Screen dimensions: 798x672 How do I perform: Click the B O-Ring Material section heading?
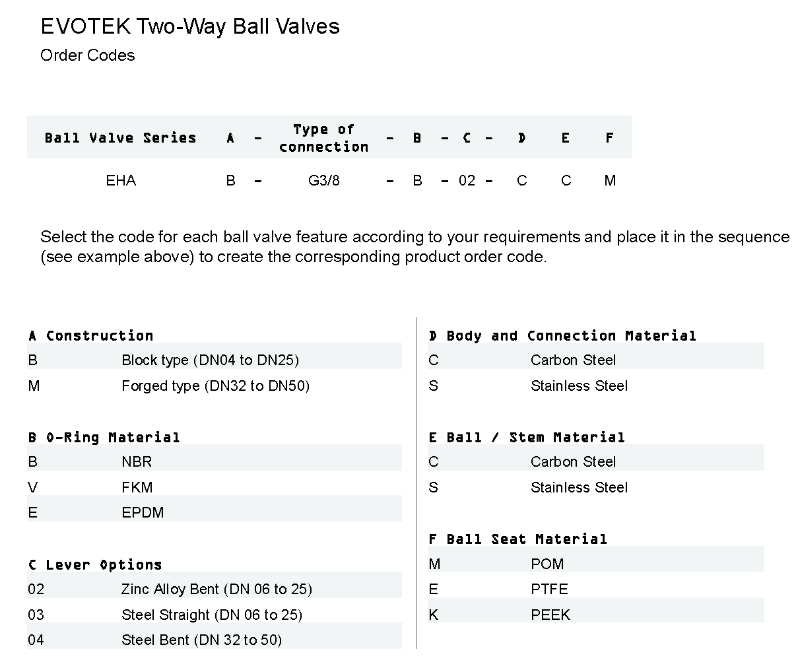(104, 437)
